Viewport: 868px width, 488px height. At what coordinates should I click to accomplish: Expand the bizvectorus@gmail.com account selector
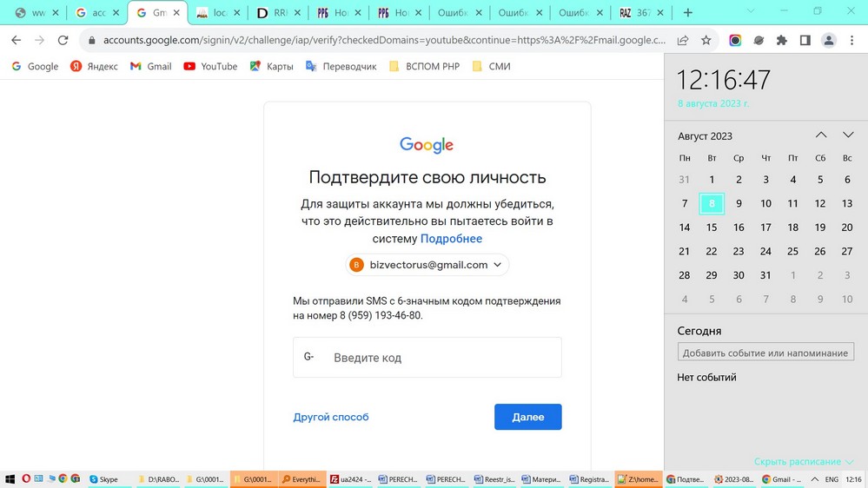(427, 265)
